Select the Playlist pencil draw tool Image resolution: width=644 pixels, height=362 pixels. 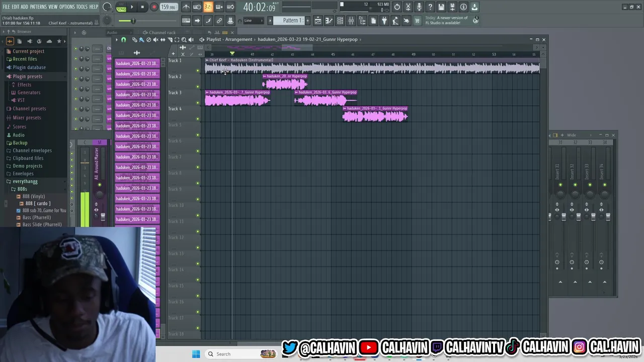click(x=134, y=40)
